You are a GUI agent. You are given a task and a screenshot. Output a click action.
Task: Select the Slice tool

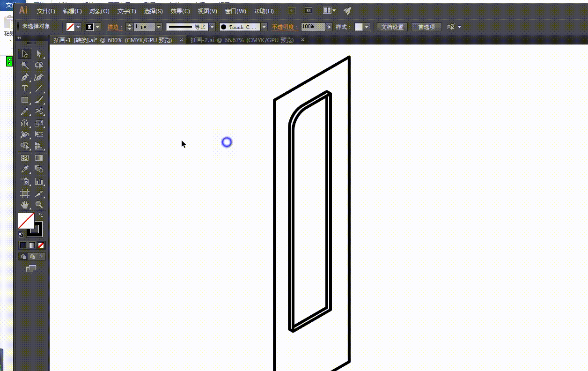[x=39, y=193]
